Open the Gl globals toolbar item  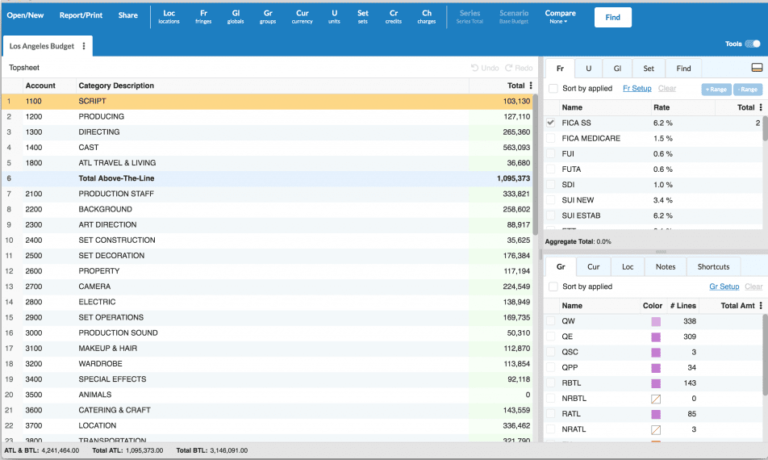[235, 16]
